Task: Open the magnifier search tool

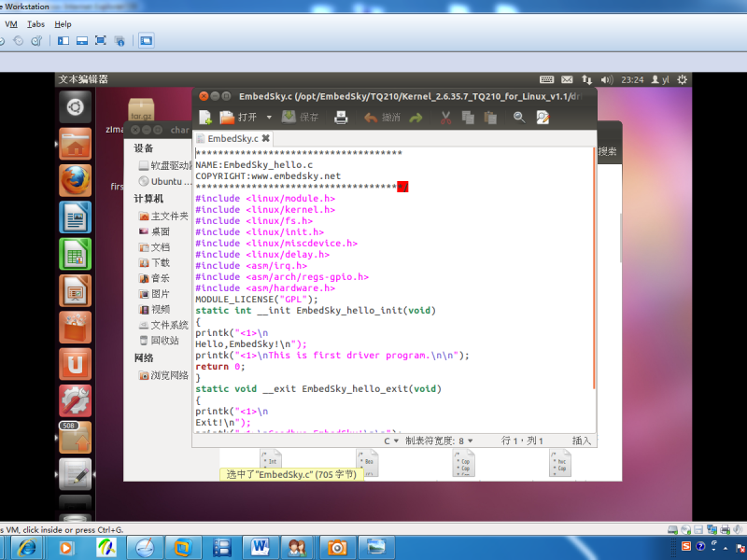Action: point(519,118)
